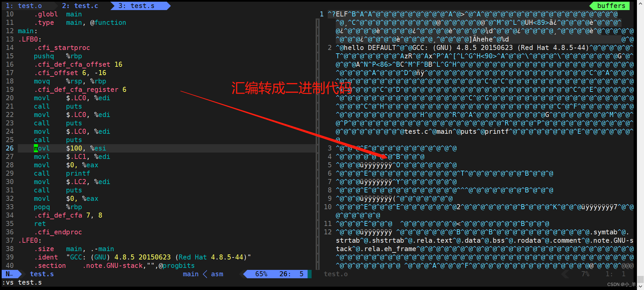
Task: Click the '.size main, .-main' directive
Action: (x=74, y=249)
